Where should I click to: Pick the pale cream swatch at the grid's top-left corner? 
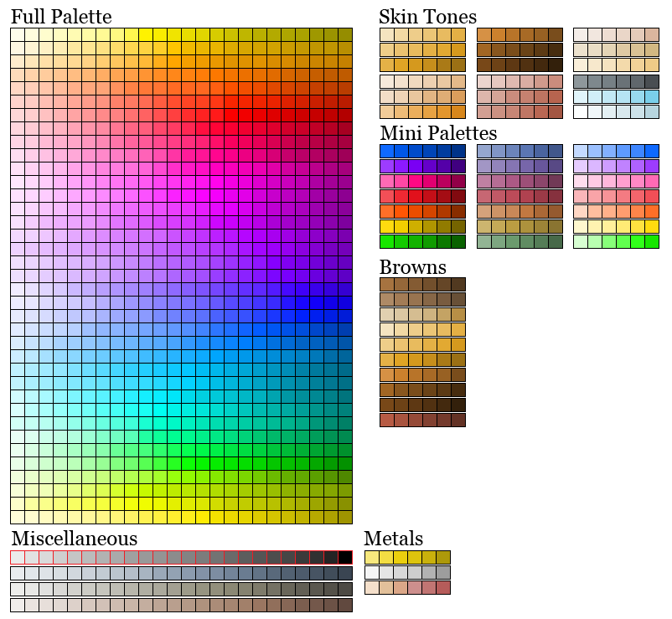(15, 34)
